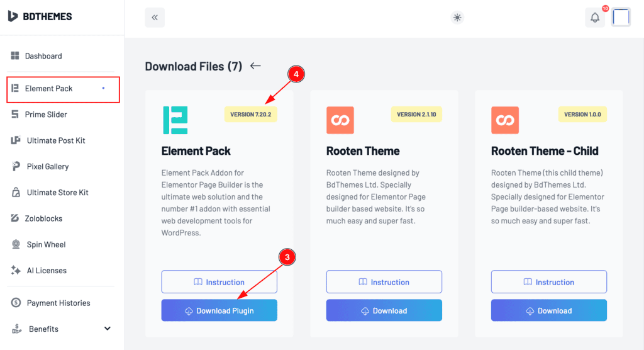
Task: Click the Prime Slider icon
Action: pyautogui.click(x=15, y=114)
